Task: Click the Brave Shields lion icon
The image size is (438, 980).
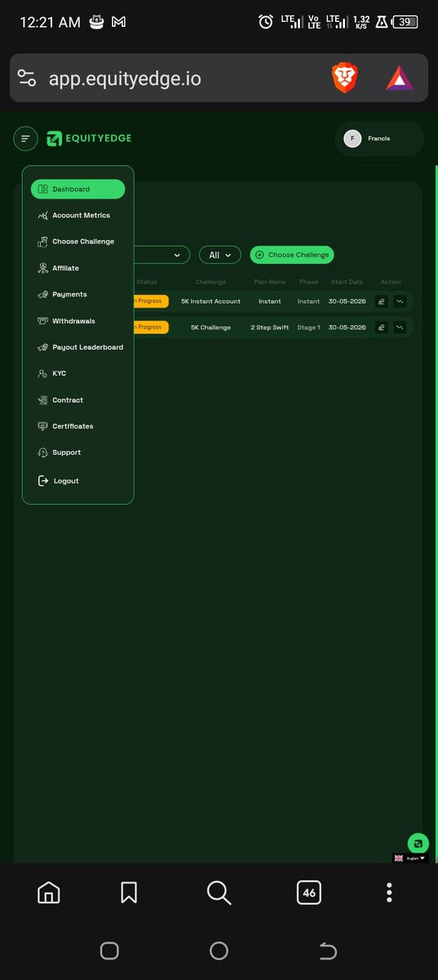Action: click(x=345, y=78)
